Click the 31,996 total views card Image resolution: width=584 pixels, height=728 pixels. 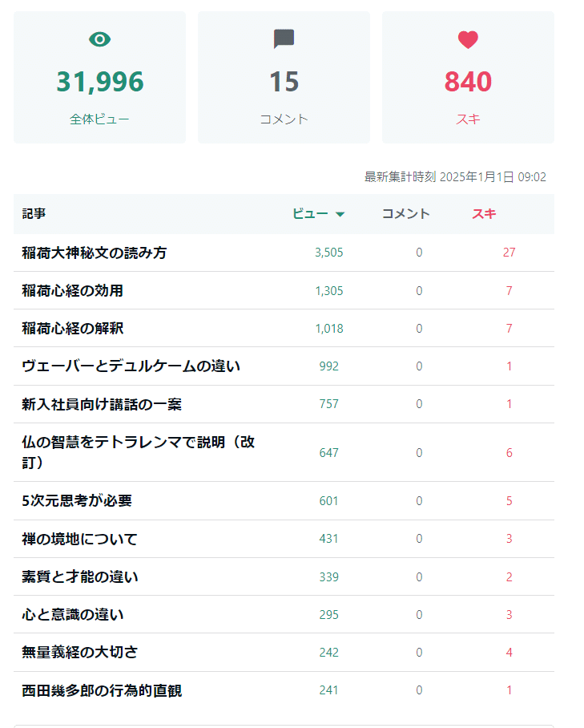coord(99,78)
